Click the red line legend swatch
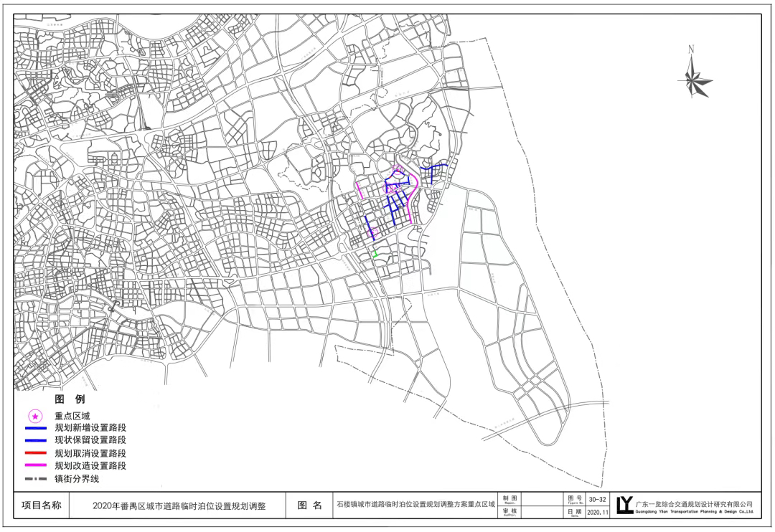Viewport: 775px width, 532px height. (36, 453)
